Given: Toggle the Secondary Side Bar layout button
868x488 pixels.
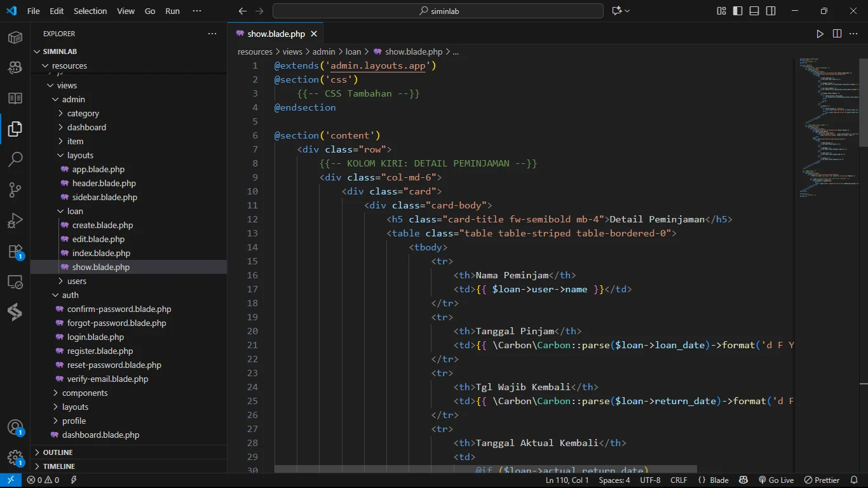Looking at the screenshot, I should click(771, 11).
